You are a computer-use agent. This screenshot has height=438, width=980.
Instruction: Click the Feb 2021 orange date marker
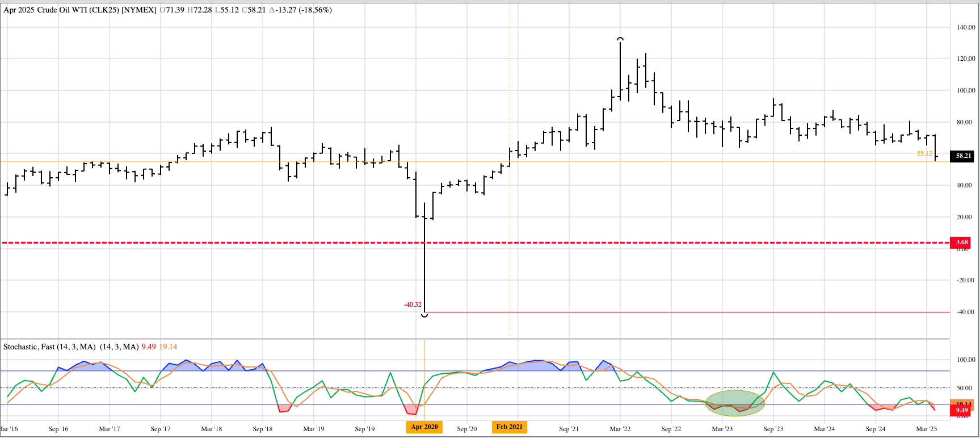pos(509,427)
